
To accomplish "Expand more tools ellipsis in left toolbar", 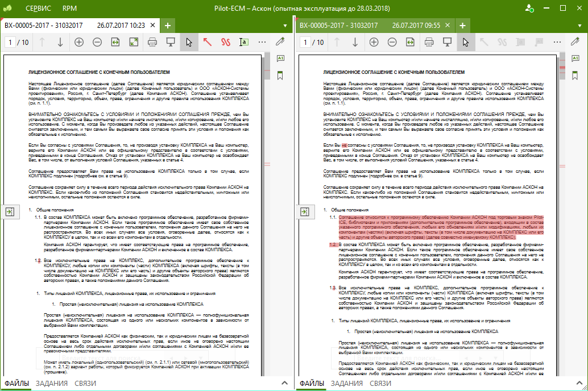I will click(262, 42).
